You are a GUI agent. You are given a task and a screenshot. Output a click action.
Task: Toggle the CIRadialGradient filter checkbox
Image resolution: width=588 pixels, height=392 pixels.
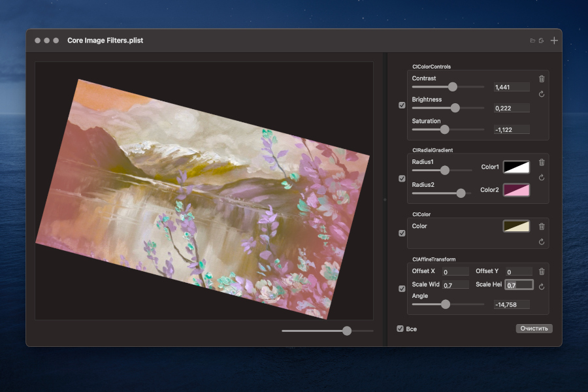pos(401,178)
